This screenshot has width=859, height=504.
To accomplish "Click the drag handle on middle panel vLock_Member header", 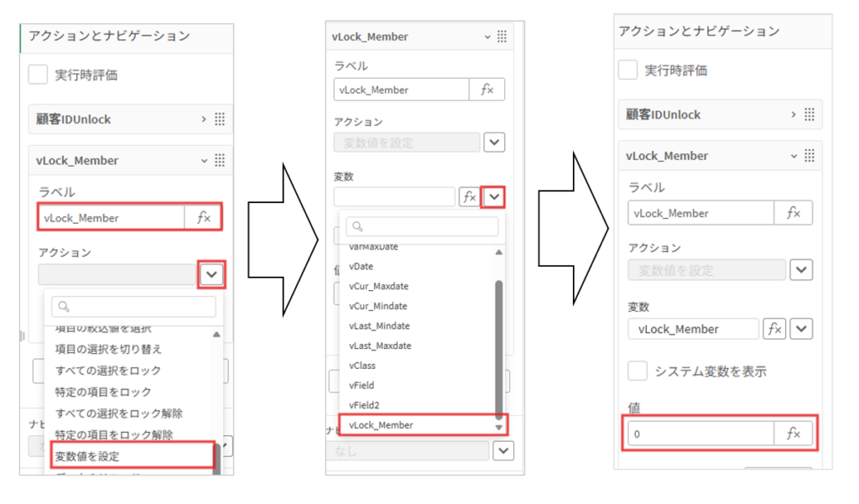I will pos(502,36).
